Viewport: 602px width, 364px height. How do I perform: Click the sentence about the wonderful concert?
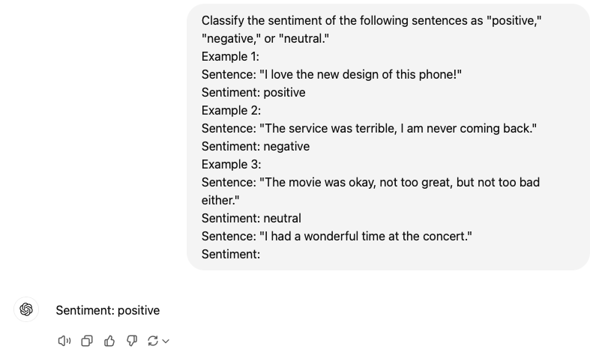(337, 236)
